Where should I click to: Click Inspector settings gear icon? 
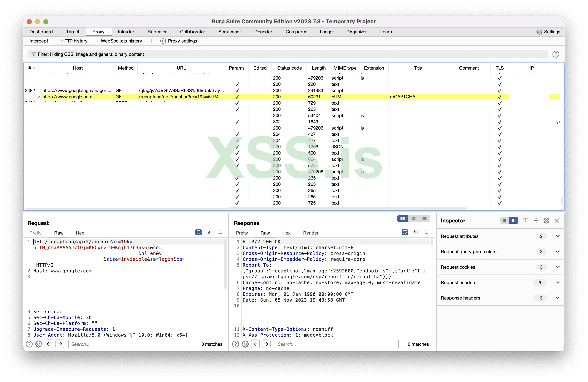pyautogui.click(x=546, y=221)
